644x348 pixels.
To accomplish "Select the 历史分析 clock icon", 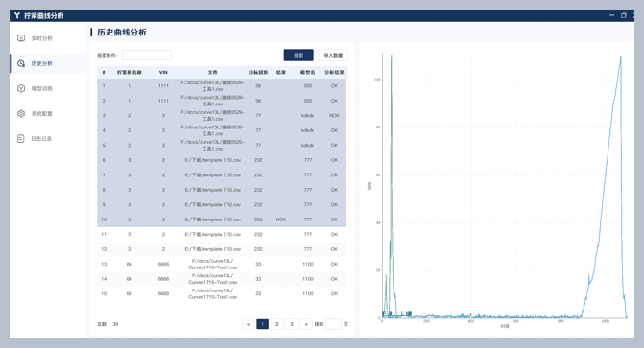I will (x=21, y=63).
